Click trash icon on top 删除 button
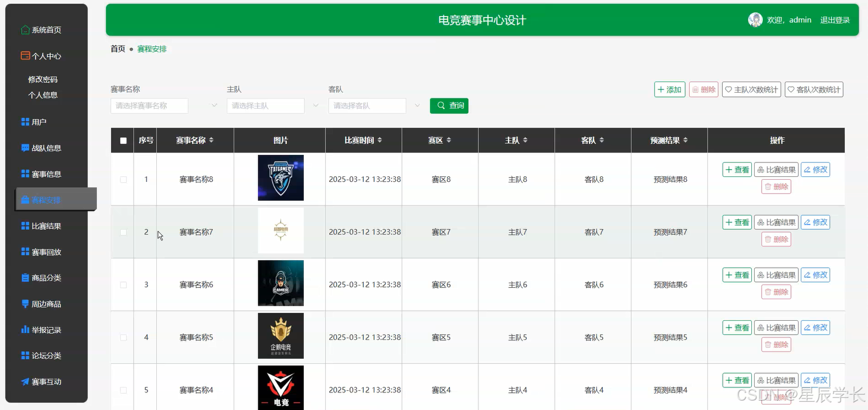 pos(695,90)
